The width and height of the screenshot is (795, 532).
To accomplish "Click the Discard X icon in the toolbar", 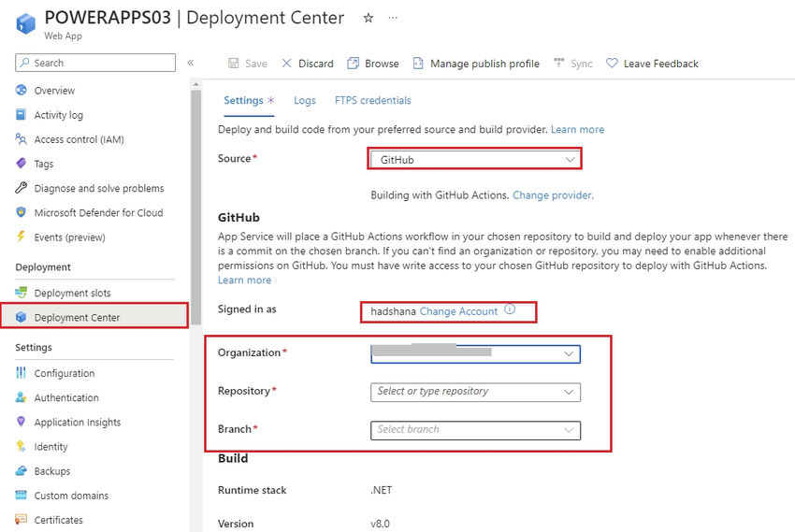I will [x=287, y=64].
